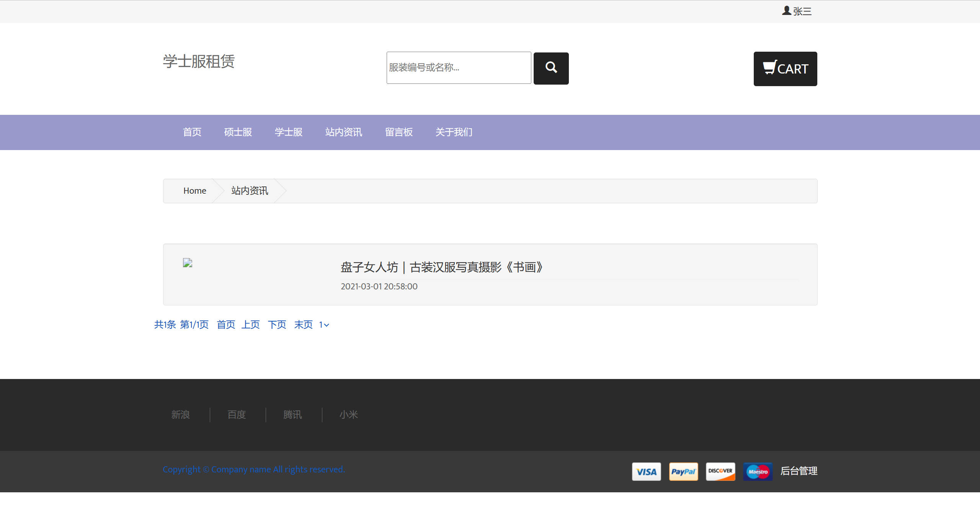Viewport: 980px width, 526px height.
Task: Click the broken image placeholder on the article card
Action: [x=187, y=263]
